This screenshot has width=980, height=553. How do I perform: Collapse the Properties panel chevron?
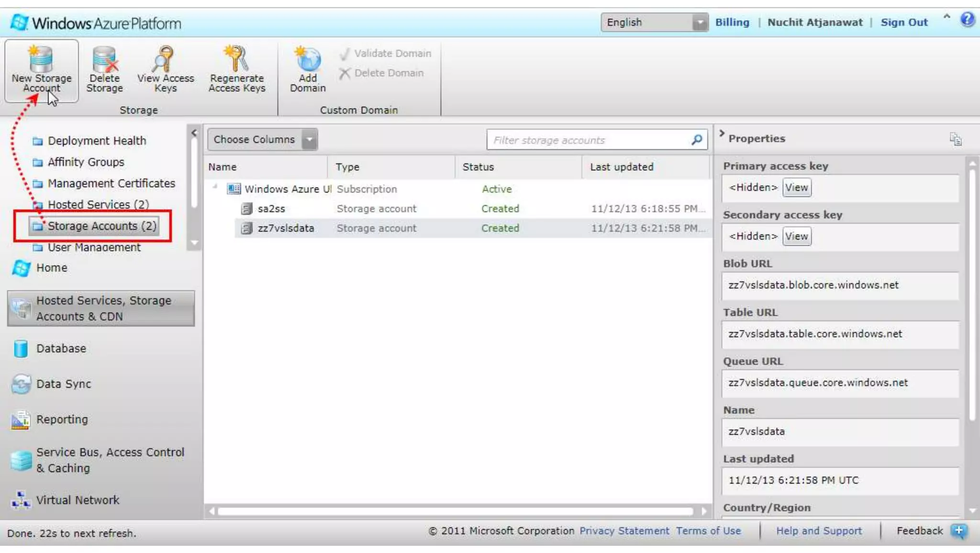pos(722,134)
